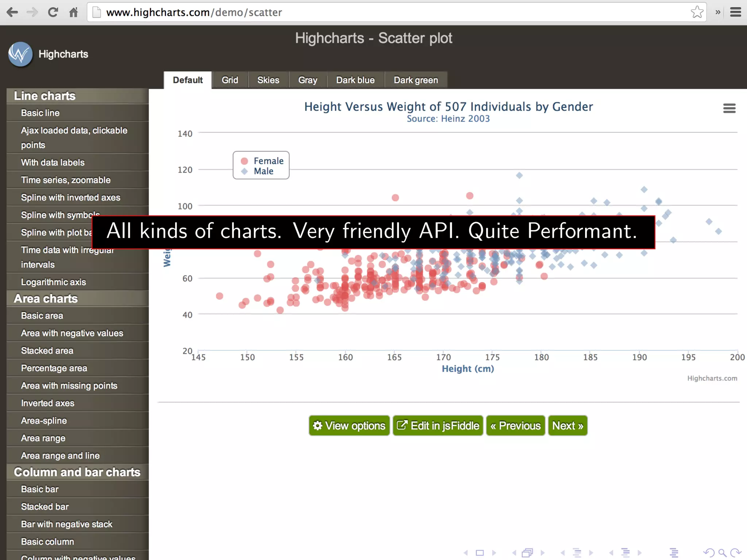Open the Basic area demo
The width and height of the screenshot is (747, 560).
78,316
